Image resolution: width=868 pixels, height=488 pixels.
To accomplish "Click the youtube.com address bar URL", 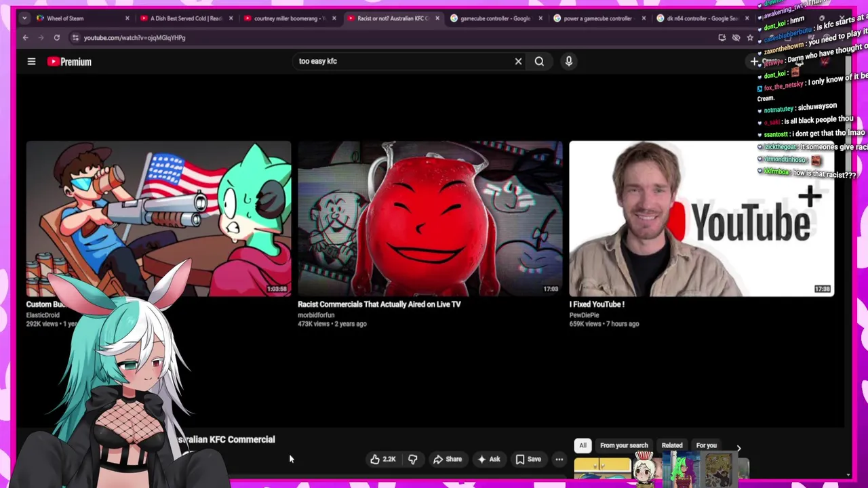I will pos(134,38).
